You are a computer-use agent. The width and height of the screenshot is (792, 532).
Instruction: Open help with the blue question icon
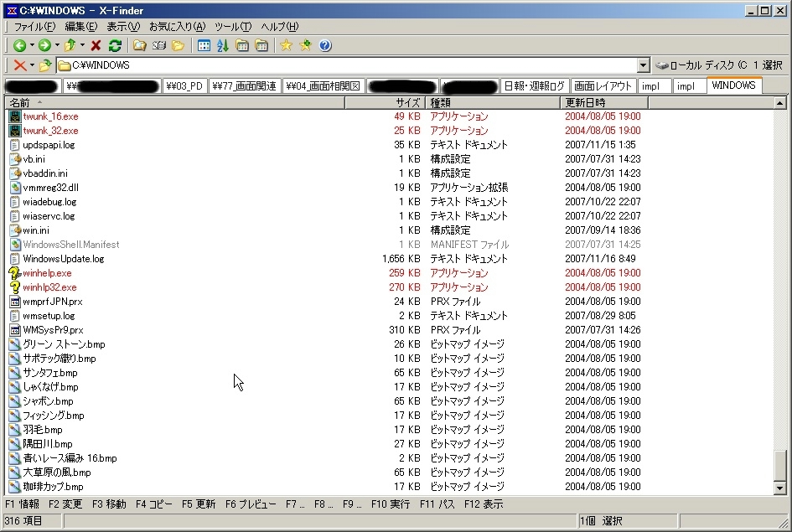[325, 46]
